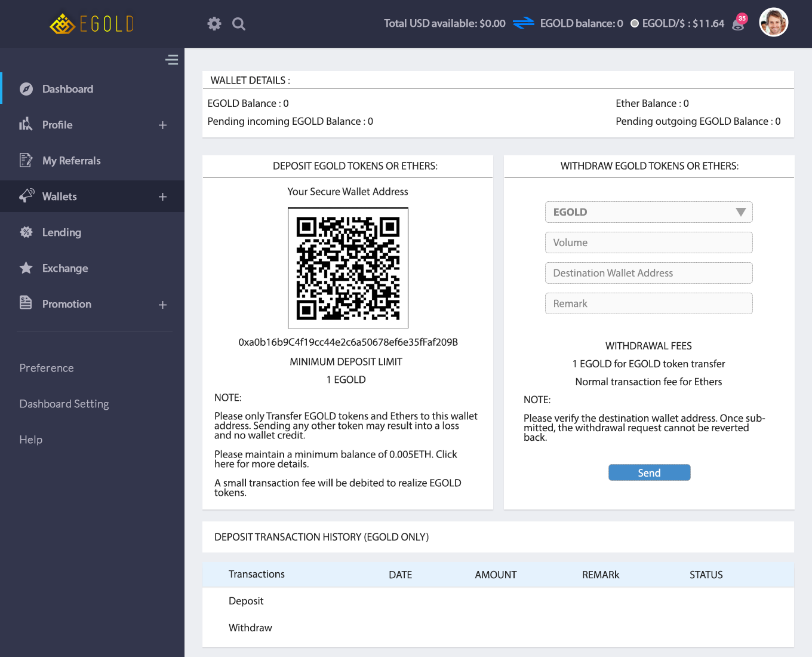Select Wallets menu item
This screenshot has height=657, width=812.
[92, 197]
